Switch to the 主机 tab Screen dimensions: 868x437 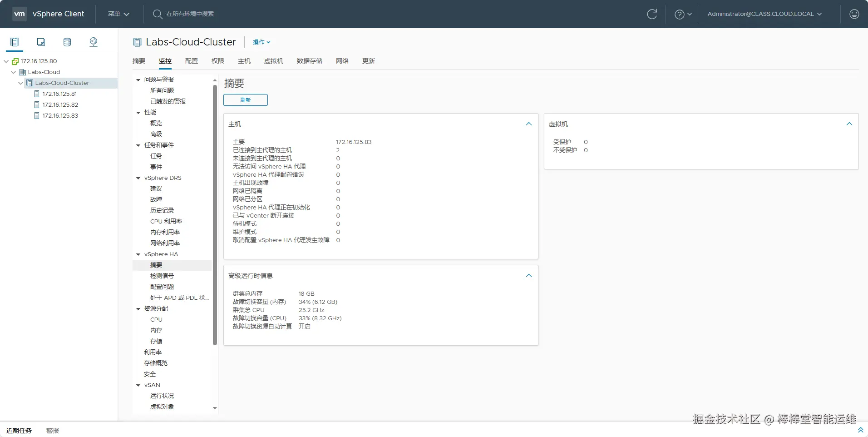[244, 61]
